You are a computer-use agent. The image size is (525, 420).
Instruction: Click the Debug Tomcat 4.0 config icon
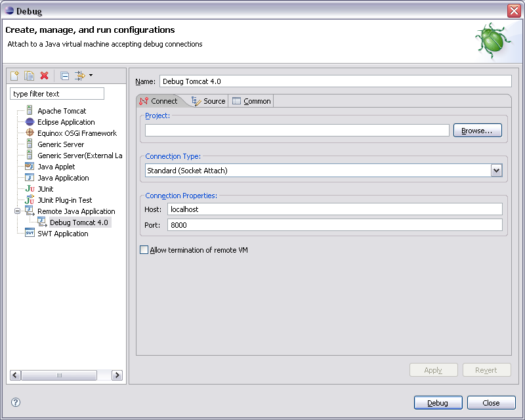pos(42,222)
